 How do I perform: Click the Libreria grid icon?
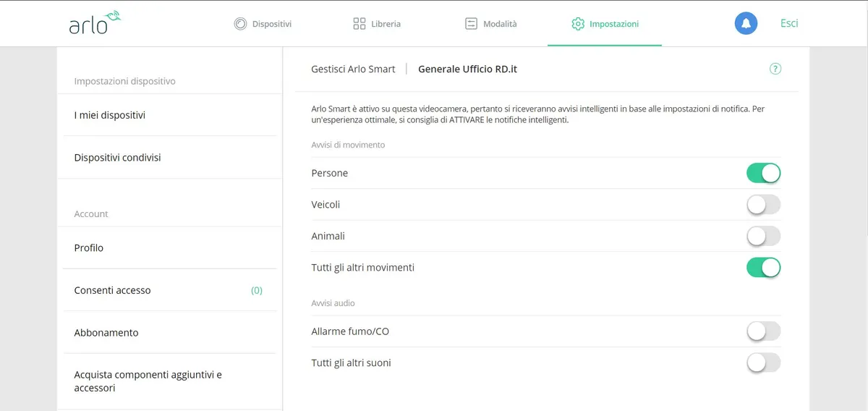tap(359, 24)
